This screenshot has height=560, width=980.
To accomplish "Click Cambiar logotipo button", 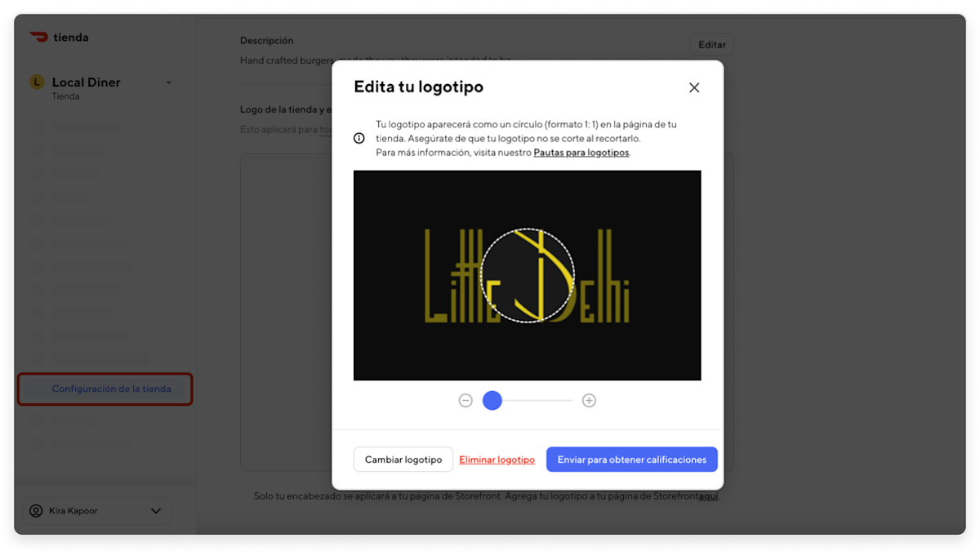I will point(403,460).
